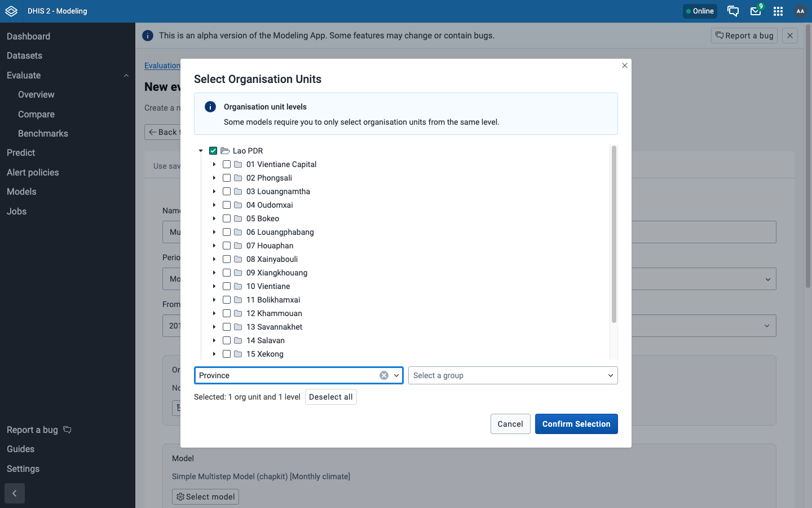The image size is (812, 508).
Task: Collapse the left sidebar with chevron button
Action: [15, 493]
